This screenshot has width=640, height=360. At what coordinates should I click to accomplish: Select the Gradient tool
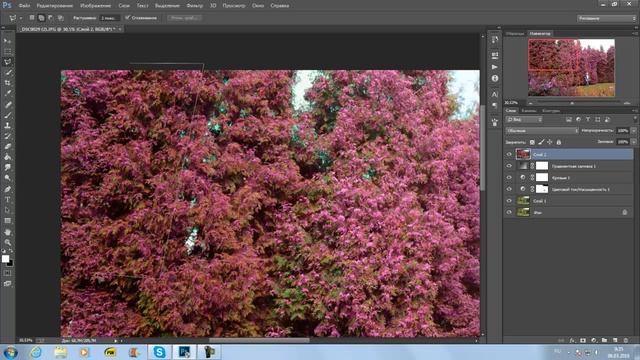point(7,157)
